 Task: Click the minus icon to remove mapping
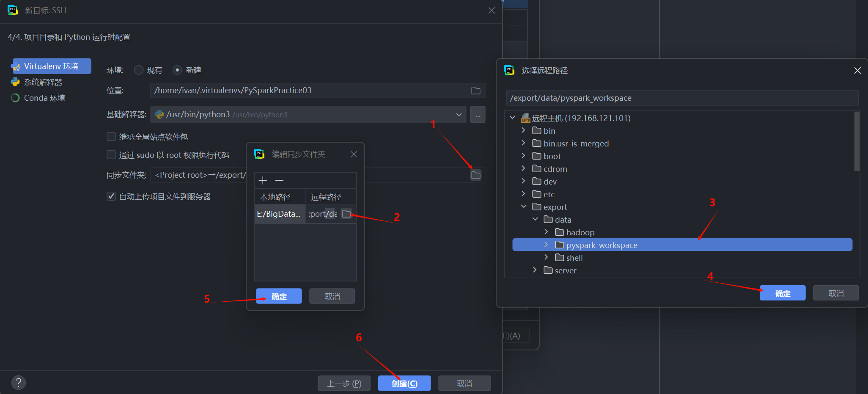point(279,180)
